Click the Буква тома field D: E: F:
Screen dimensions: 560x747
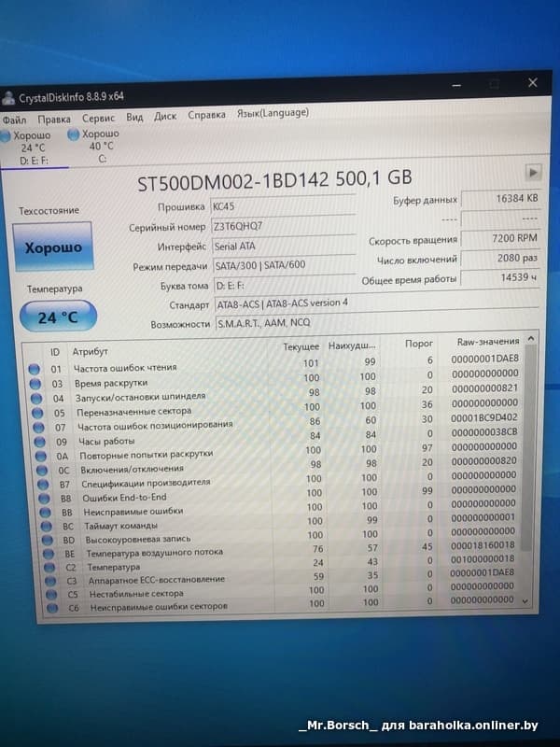coord(285,285)
